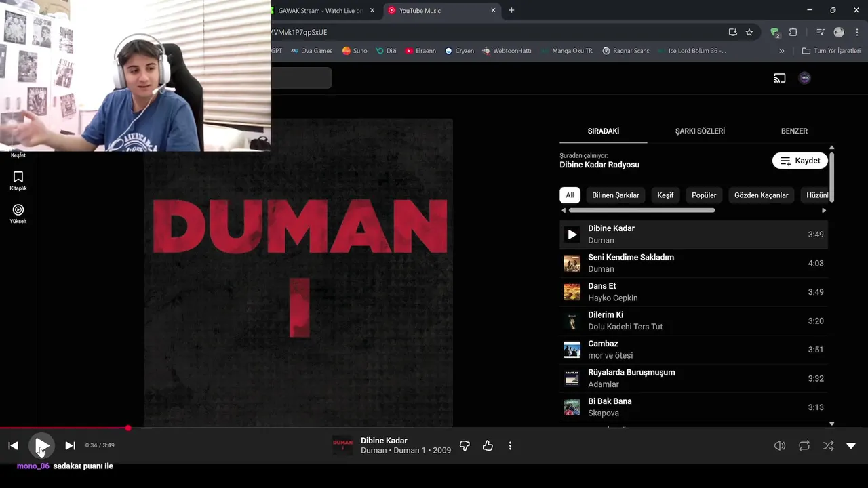Toggle shuffle mode

(828, 445)
